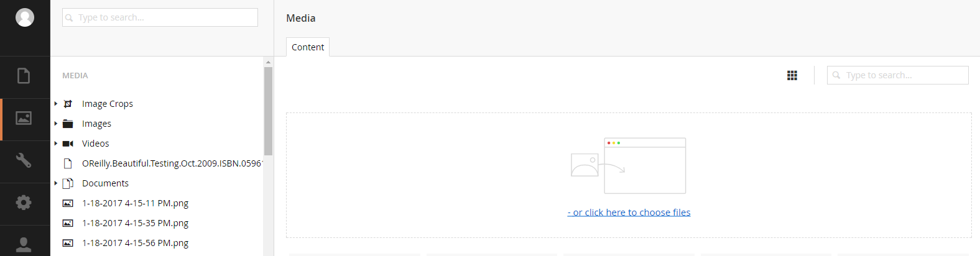Select the Media section image icon
980x256 pixels.
[24, 118]
